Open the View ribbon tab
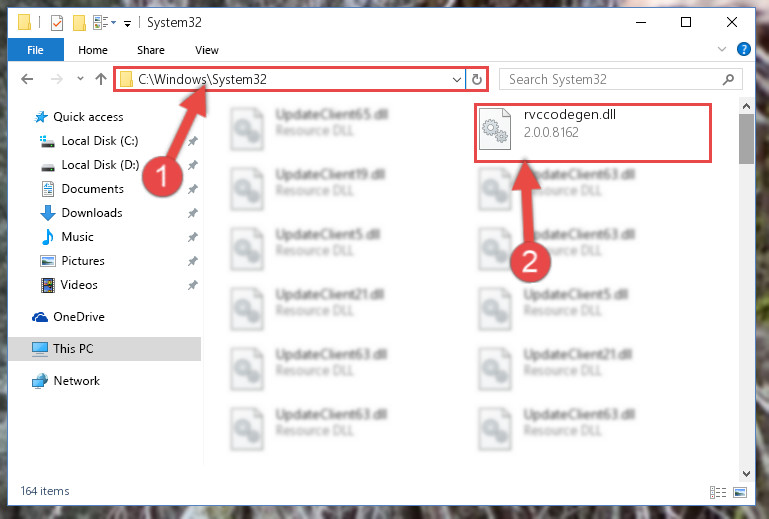The width and height of the screenshot is (769, 519). click(206, 50)
